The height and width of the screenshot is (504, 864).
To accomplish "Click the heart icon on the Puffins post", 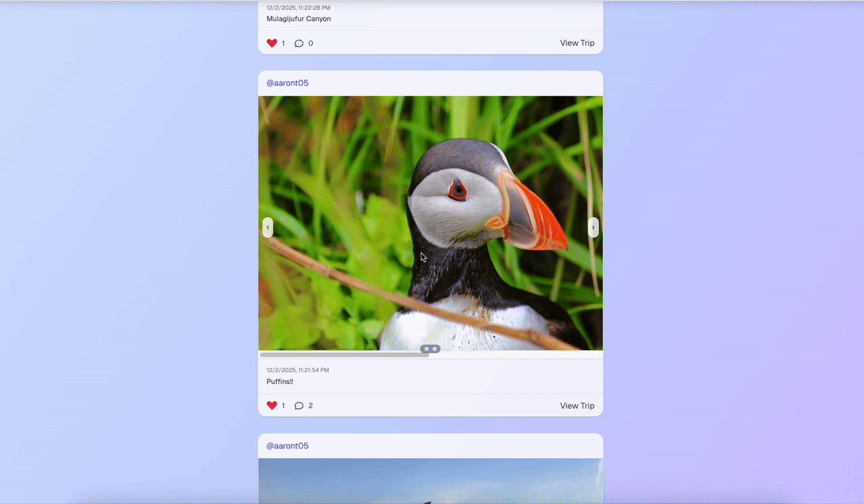I will tap(272, 405).
